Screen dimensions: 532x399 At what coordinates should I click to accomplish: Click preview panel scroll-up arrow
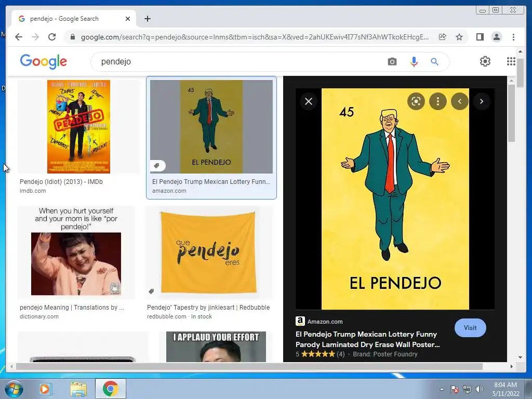[511, 81]
